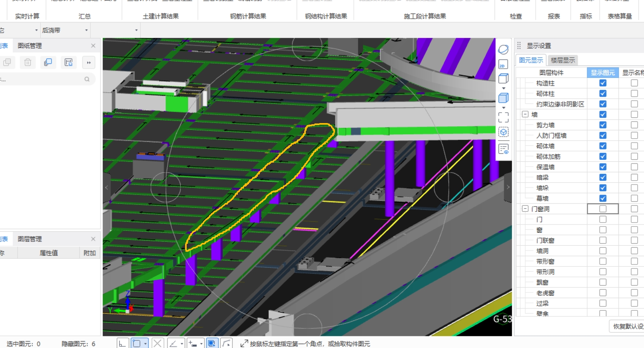Select the 图纸管理 tab
This screenshot has width=644, height=348.
tap(30, 46)
